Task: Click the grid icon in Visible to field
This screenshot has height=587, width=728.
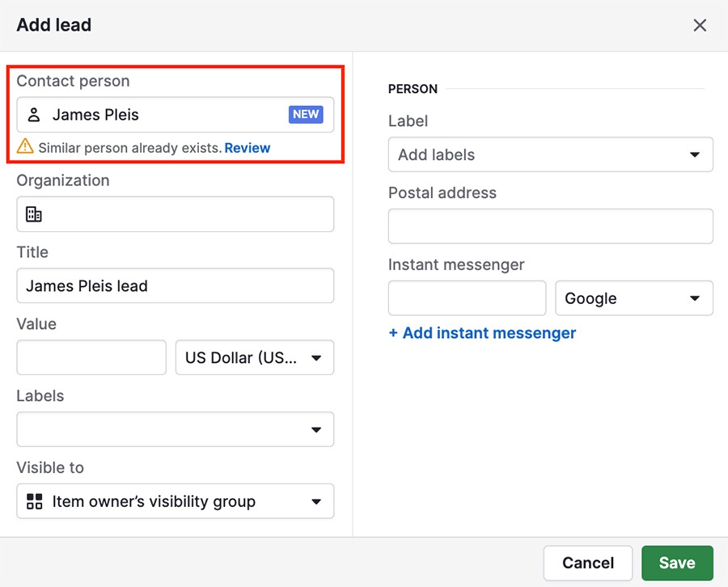Action: click(34, 501)
